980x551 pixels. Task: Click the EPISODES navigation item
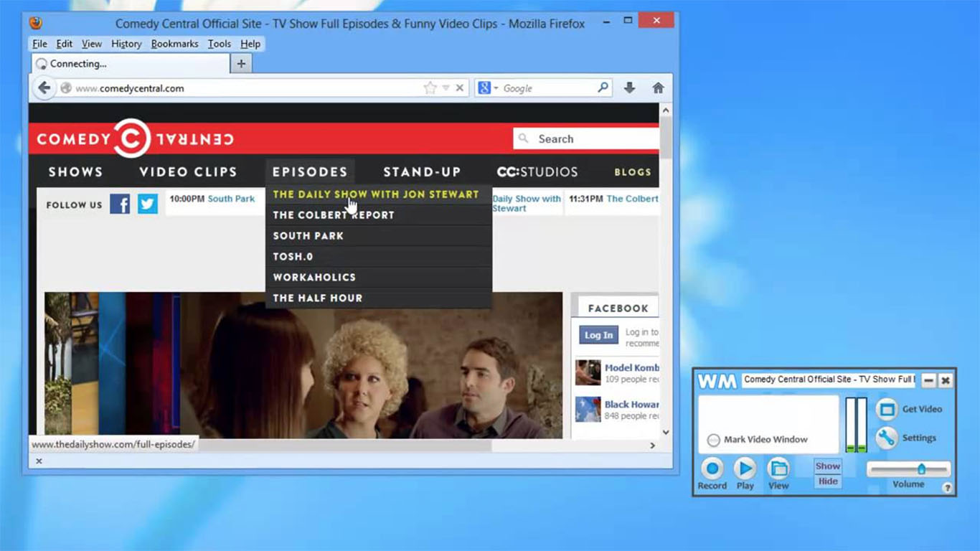[x=310, y=172]
